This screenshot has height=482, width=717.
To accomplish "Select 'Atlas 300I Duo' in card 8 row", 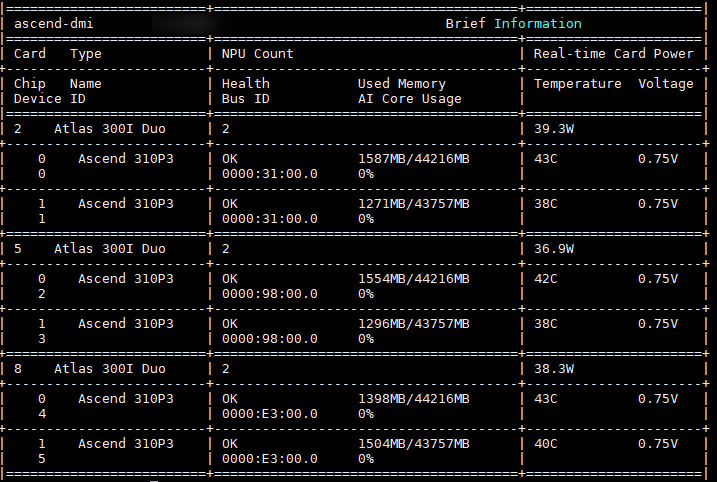I will [x=110, y=369].
